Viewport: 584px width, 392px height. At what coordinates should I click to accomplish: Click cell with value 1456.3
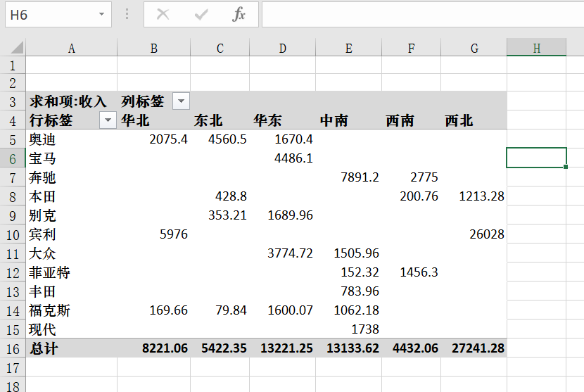(x=411, y=272)
